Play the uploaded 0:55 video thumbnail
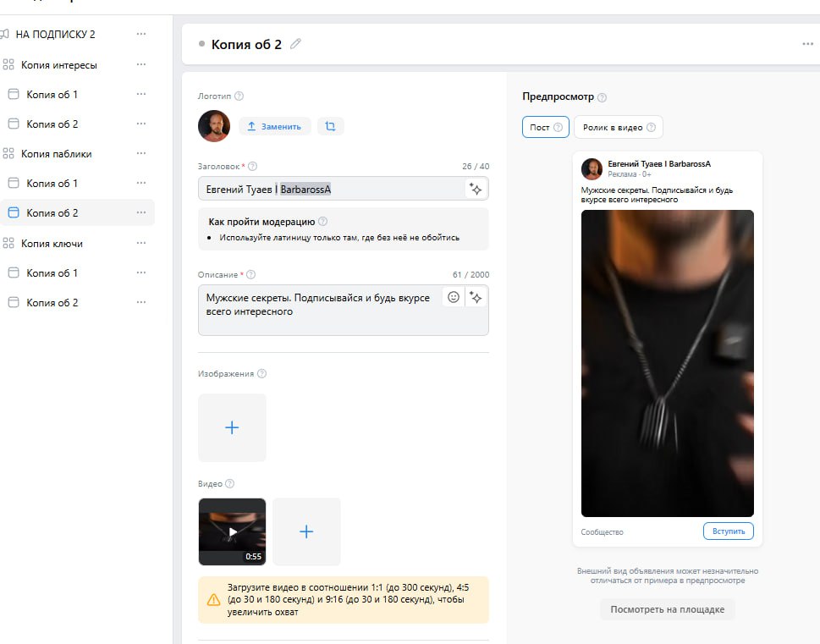Screen dimensions: 820x644 (232, 531)
